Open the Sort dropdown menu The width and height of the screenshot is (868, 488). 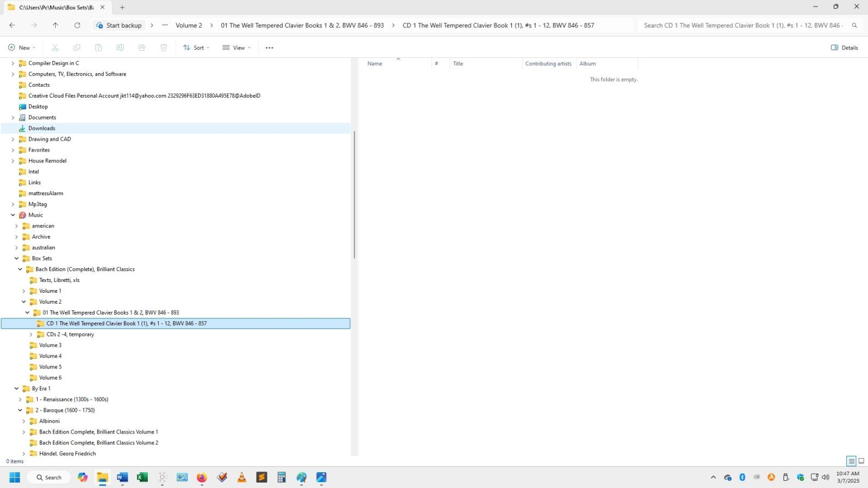point(196,48)
